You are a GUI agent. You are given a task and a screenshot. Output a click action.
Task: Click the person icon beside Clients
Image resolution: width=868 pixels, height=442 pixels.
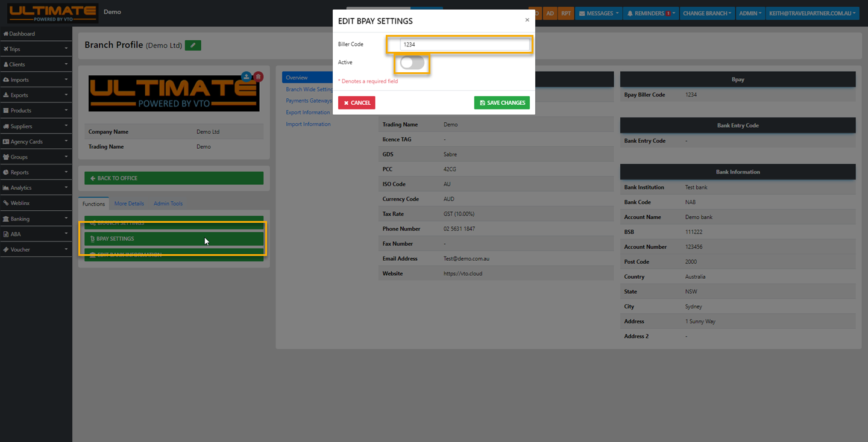6,64
